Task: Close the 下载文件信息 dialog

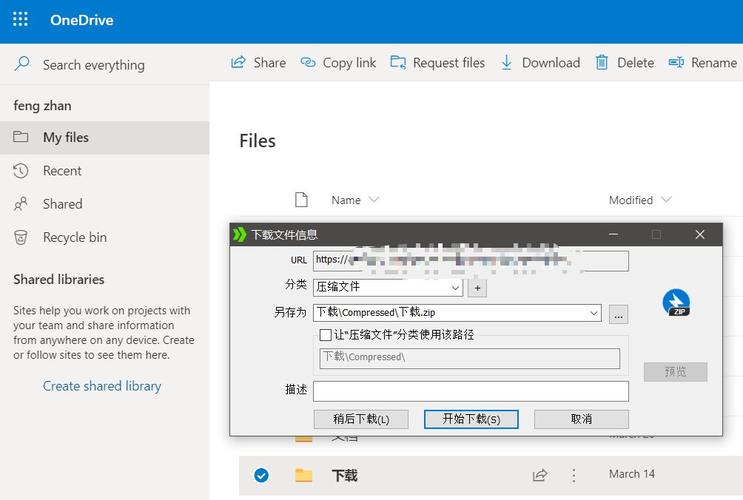Action: [x=700, y=234]
